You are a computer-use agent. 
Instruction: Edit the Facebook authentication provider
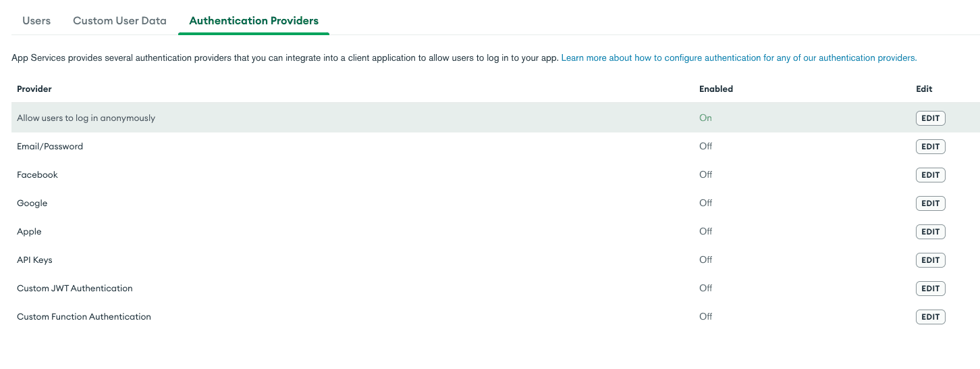point(930,175)
